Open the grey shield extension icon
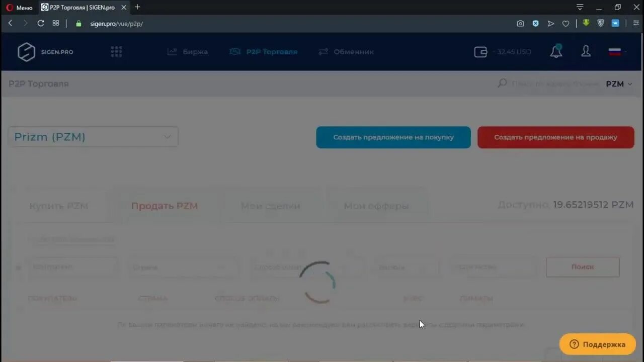 pos(601,23)
